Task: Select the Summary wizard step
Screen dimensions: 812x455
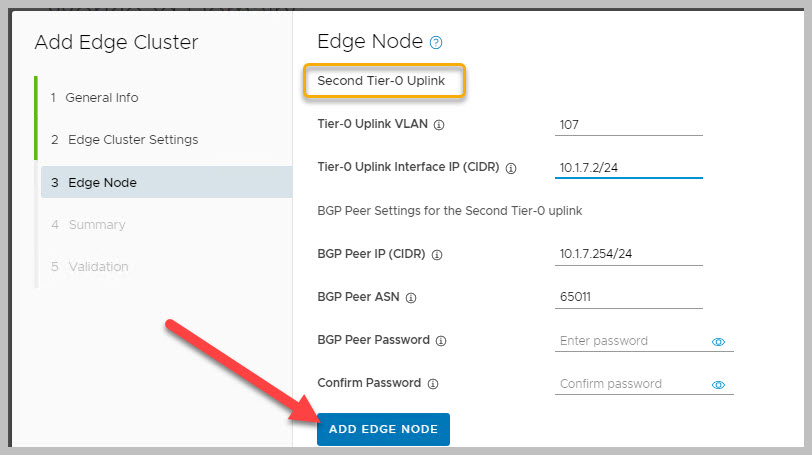Action: 96,225
